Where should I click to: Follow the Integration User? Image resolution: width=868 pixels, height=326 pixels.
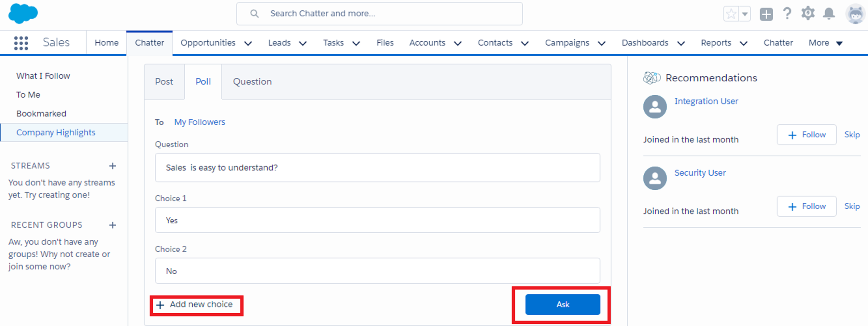(806, 135)
